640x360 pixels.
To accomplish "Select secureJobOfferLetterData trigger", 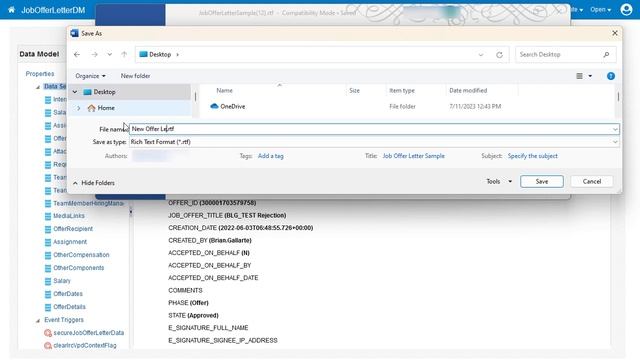I will (x=89, y=333).
